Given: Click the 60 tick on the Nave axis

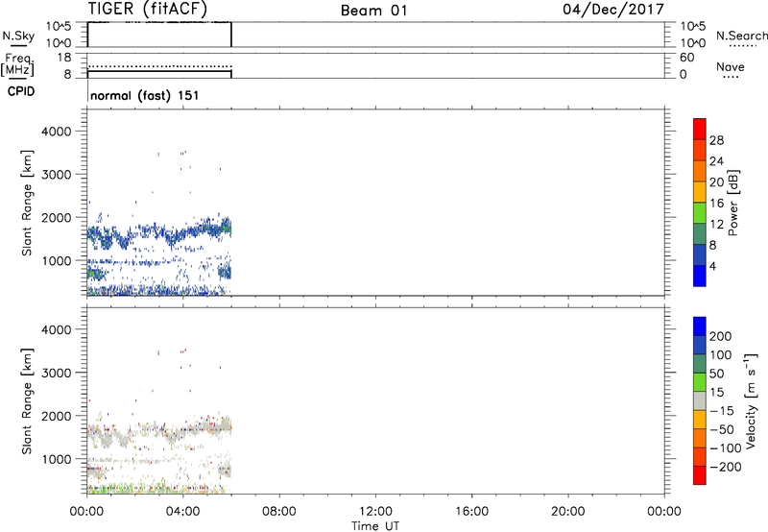Looking at the screenshot, I should click(687, 58).
